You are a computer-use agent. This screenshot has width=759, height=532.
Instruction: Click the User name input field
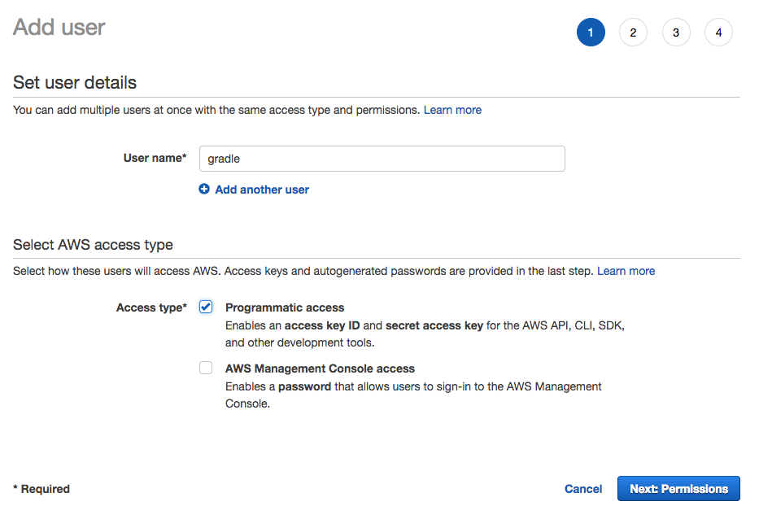pos(382,159)
